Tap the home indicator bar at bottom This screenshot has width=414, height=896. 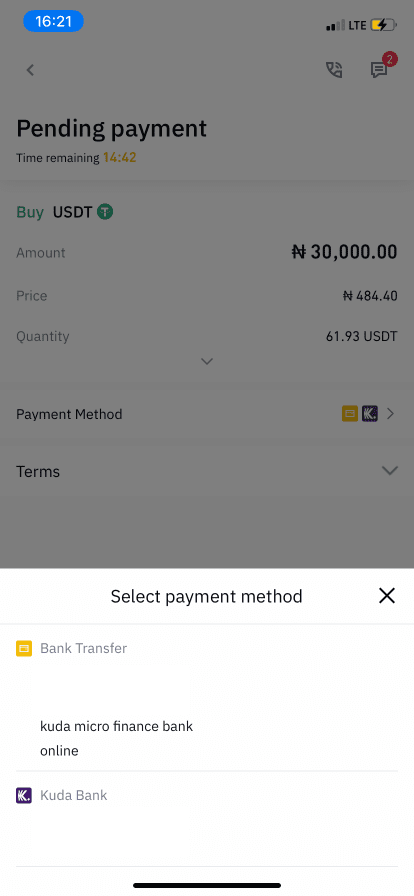pyautogui.click(x=207, y=886)
